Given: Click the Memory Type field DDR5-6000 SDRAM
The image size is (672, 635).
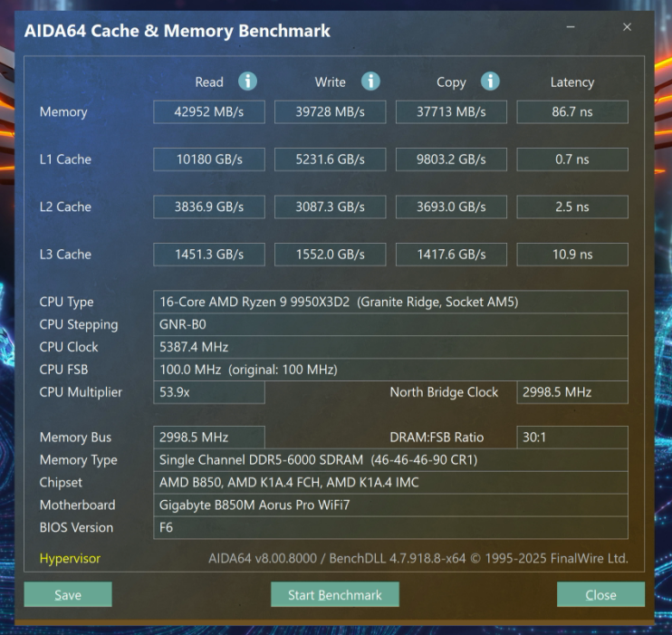Looking at the screenshot, I should pos(391,460).
